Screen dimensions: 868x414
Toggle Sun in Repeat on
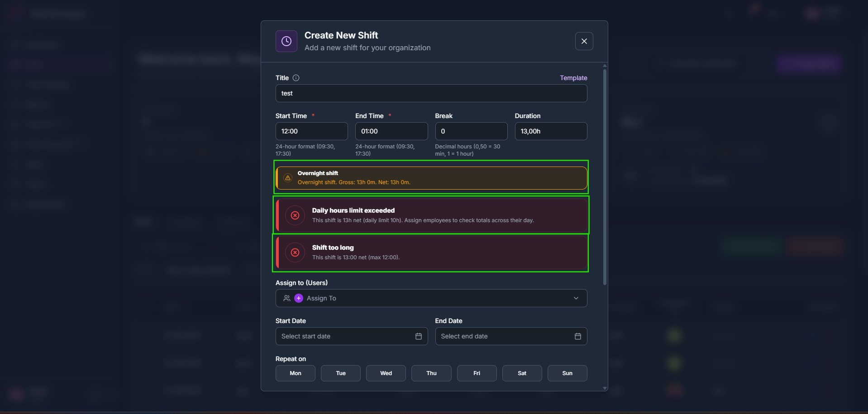coord(568,373)
